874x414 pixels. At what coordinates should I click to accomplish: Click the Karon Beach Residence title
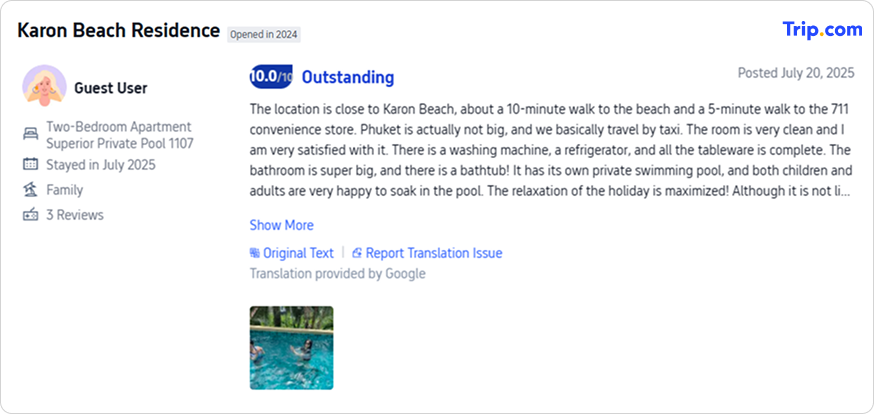118,31
